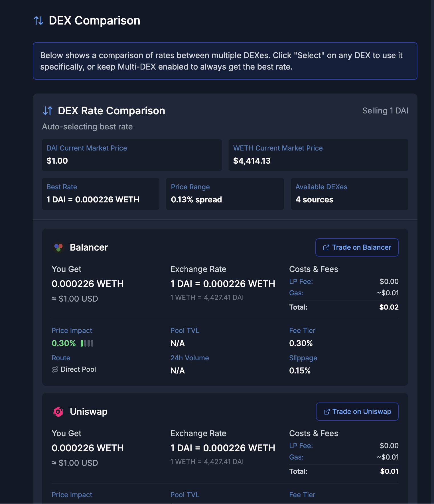434x504 pixels.
Task: Select the WETH Current Market Price panel
Action: click(x=318, y=155)
